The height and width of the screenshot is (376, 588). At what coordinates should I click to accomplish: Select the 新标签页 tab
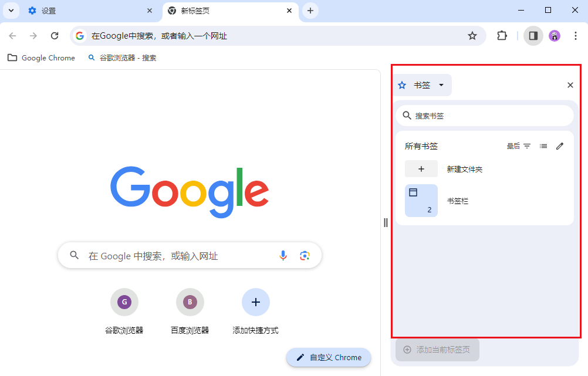pos(231,11)
